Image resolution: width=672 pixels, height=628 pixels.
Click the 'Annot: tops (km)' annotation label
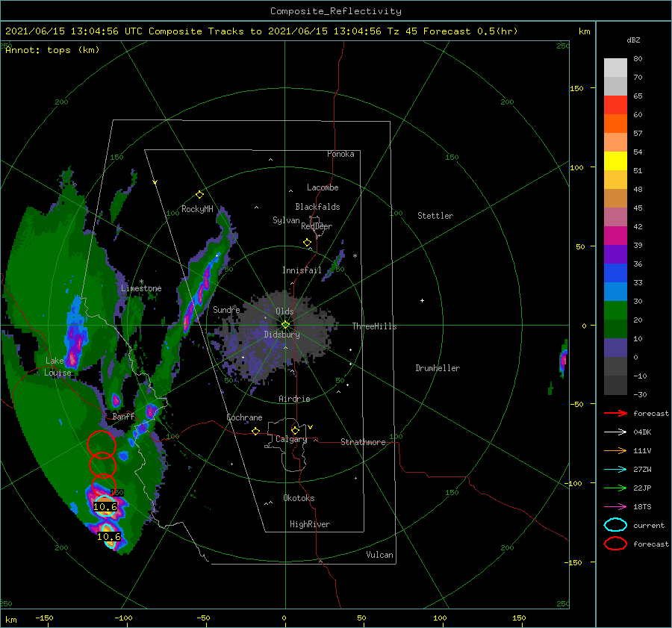52,50
